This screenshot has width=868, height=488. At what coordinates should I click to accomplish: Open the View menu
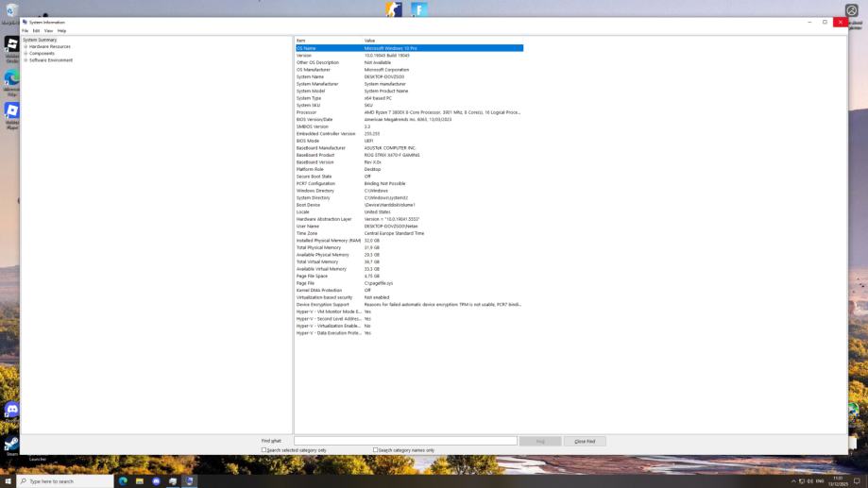pyautogui.click(x=48, y=30)
